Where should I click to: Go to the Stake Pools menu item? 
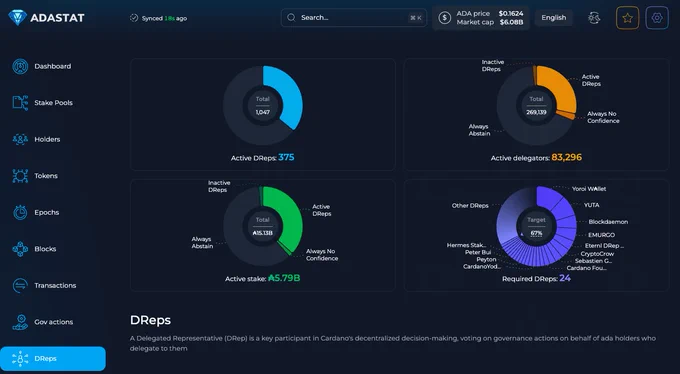(x=52, y=103)
